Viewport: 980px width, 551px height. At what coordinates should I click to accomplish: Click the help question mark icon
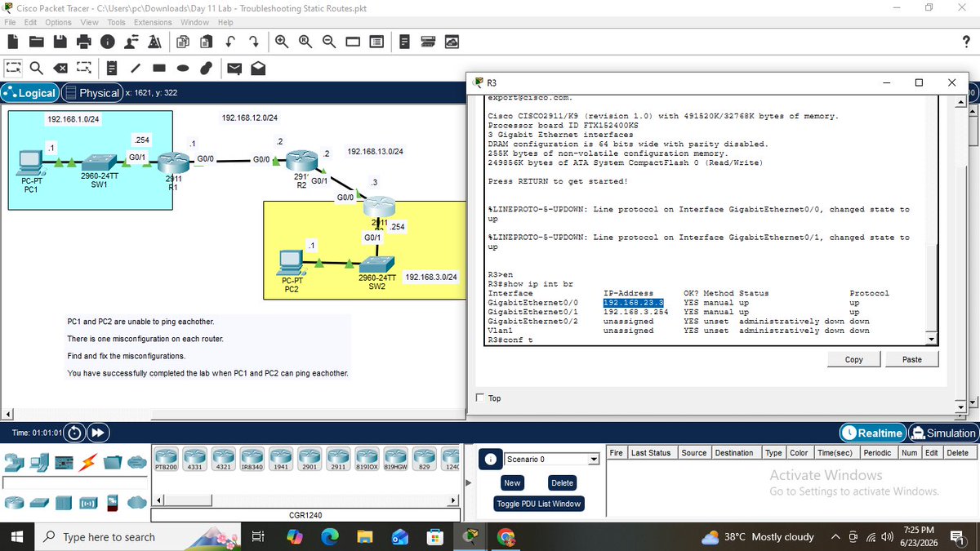(966, 42)
